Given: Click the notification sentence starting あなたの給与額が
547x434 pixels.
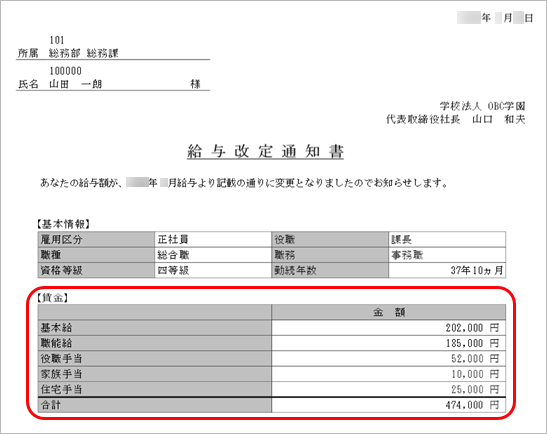Looking at the screenshot, I should (x=244, y=183).
